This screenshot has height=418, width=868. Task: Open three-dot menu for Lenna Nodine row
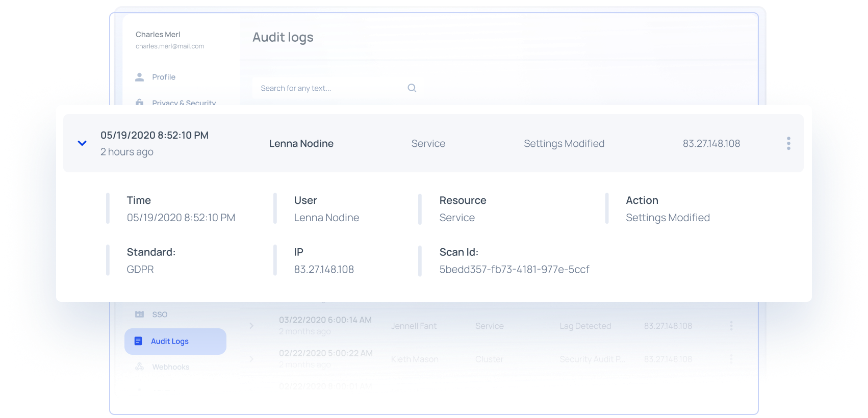click(788, 143)
